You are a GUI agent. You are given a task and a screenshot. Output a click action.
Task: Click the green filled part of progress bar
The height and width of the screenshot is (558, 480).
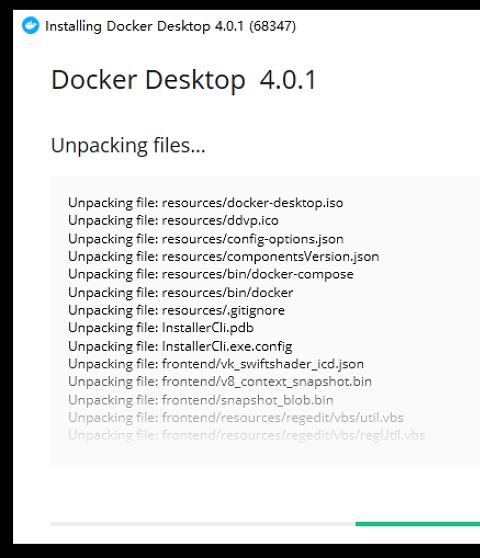point(418,523)
